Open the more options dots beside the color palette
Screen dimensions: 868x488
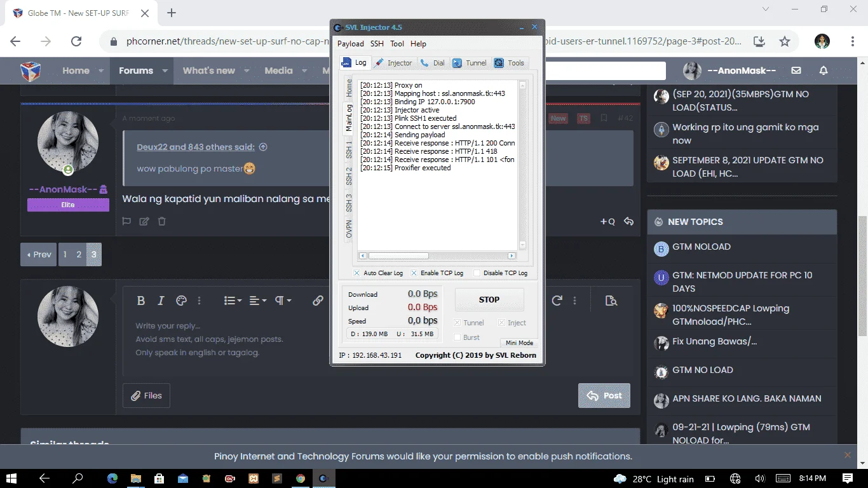pyautogui.click(x=199, y=301)
